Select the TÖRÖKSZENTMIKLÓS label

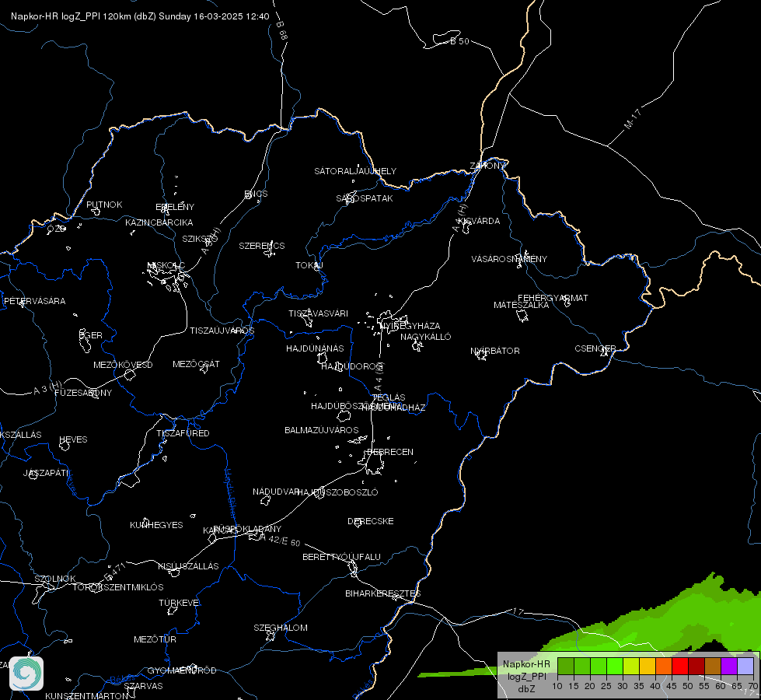coord(118,587)
